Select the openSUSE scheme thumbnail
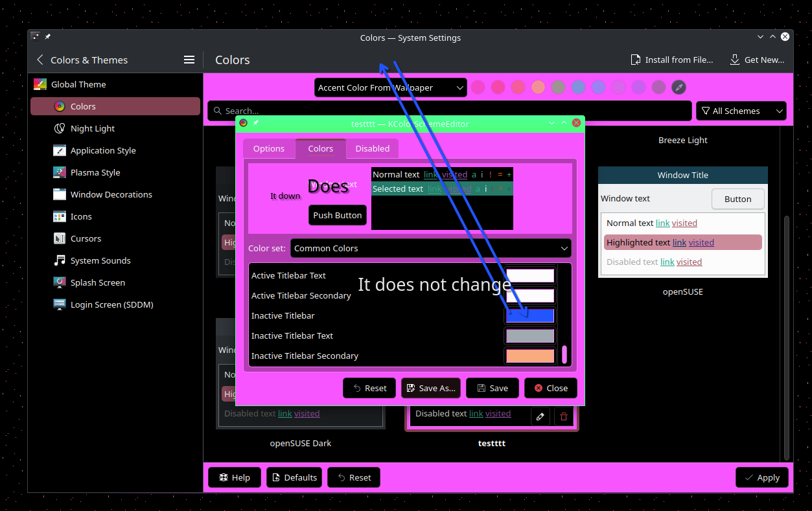This screenshot has height=511, width=812. click(683, 222)
